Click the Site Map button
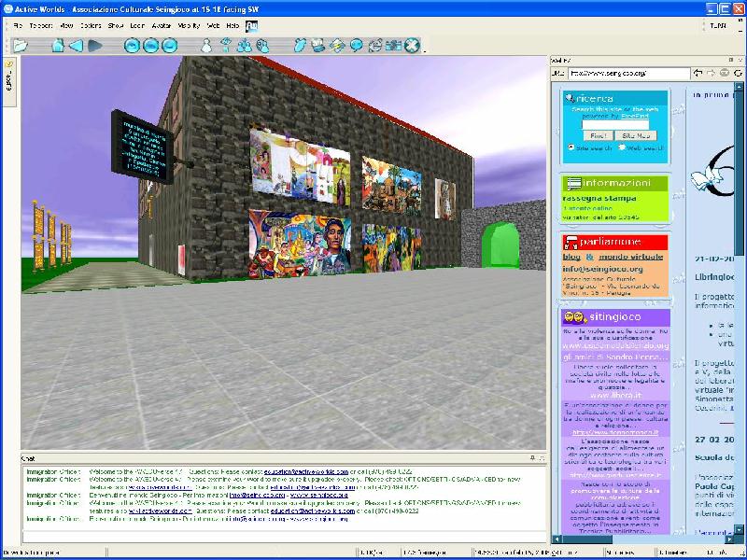Image resolution: width=747 pixels, height=560 pixels. point(636,135)
